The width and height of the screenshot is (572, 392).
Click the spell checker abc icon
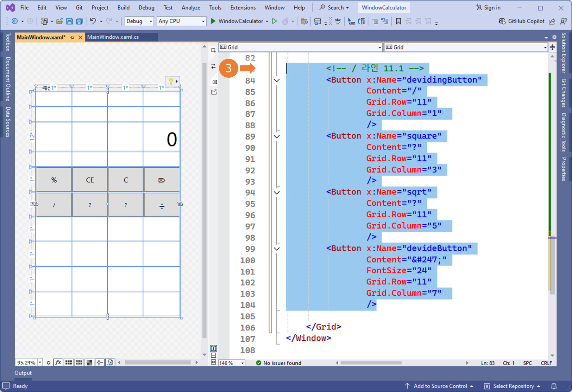click(338, 21)
